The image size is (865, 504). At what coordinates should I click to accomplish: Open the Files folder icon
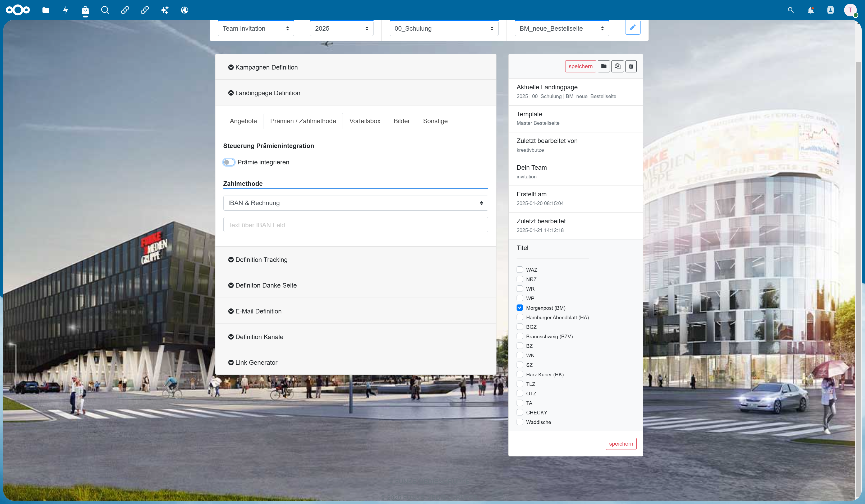pos(46,10)
